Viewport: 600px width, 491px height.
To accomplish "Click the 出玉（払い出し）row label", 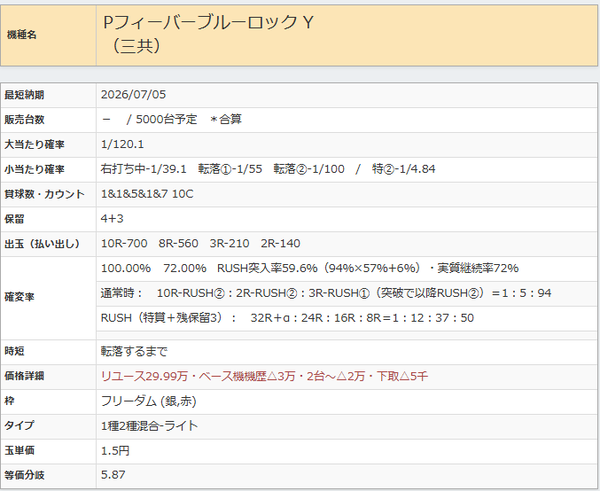I will point(42,244).
